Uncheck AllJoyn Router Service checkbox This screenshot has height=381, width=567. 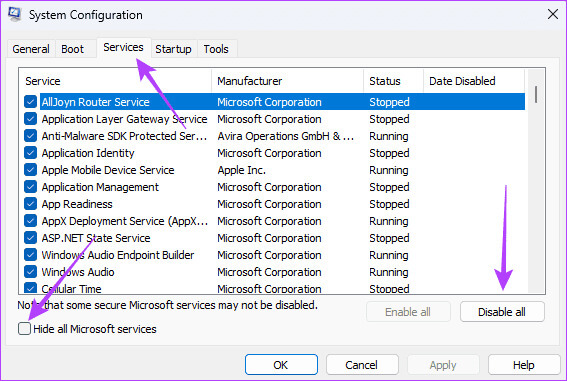30,102
